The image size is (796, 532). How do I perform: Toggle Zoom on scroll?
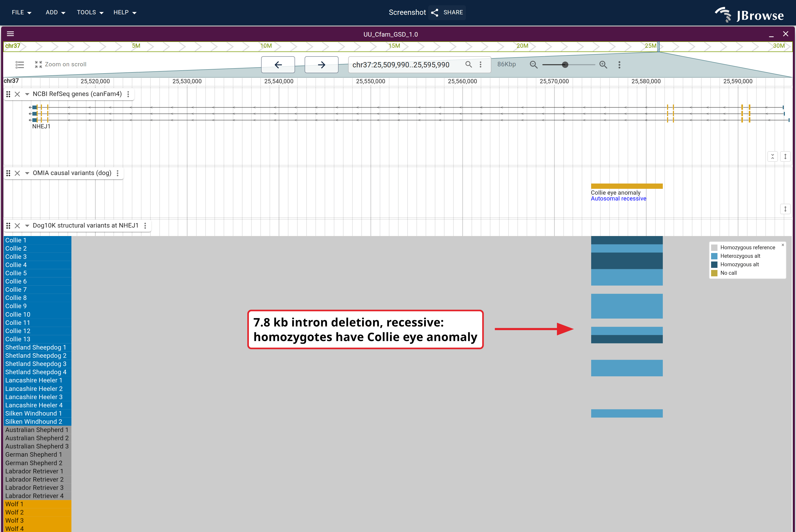(x=60, y=64)
